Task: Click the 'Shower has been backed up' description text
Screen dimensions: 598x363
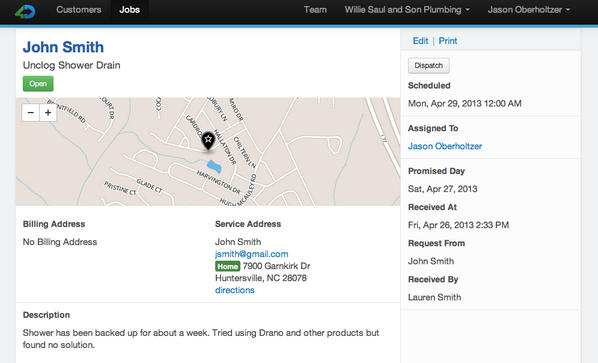Action: click(201, 339)
